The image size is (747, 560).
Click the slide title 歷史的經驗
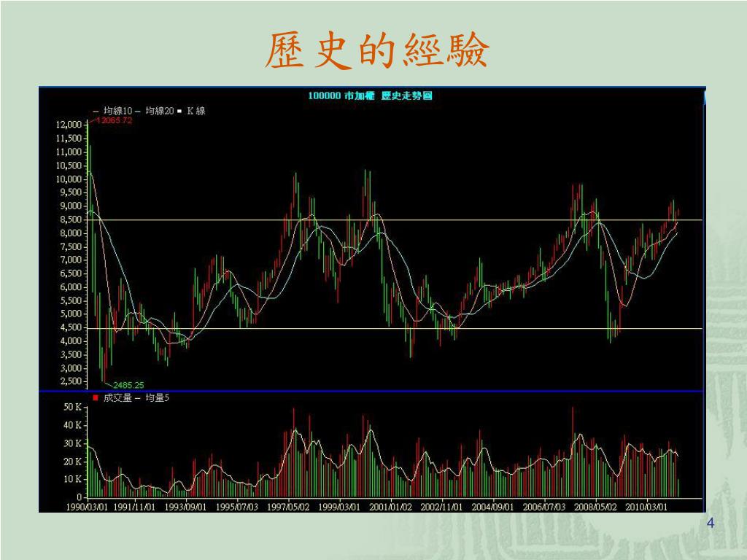(377, 50)
